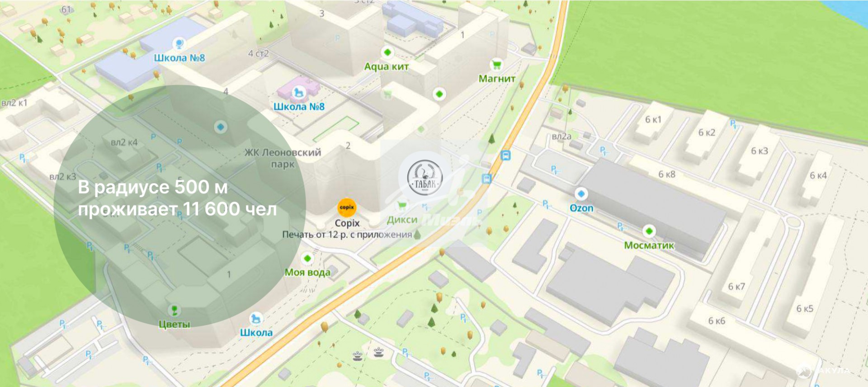Click building label 6 к1
Viewport: 868px width, 387px height.
point(653,119)
